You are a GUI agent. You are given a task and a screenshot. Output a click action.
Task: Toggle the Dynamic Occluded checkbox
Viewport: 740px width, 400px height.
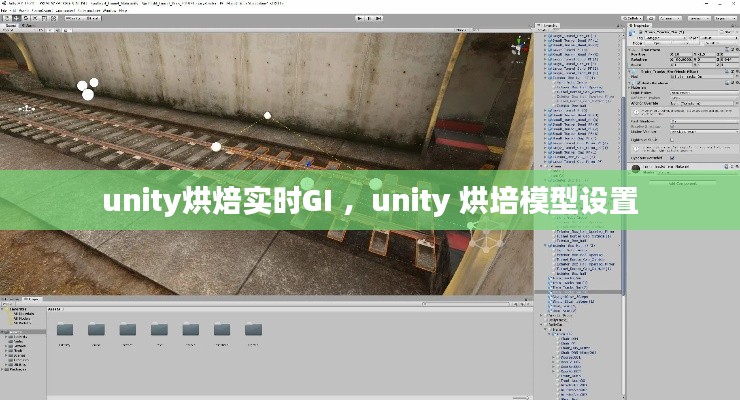pos(672,158)
